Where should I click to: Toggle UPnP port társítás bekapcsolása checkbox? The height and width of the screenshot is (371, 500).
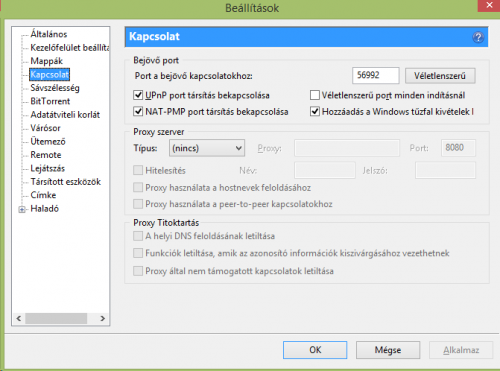click(x=138, y=95)
